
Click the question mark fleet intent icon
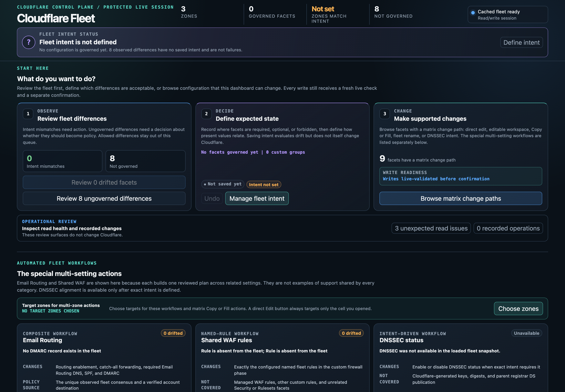tap(28, 42)
